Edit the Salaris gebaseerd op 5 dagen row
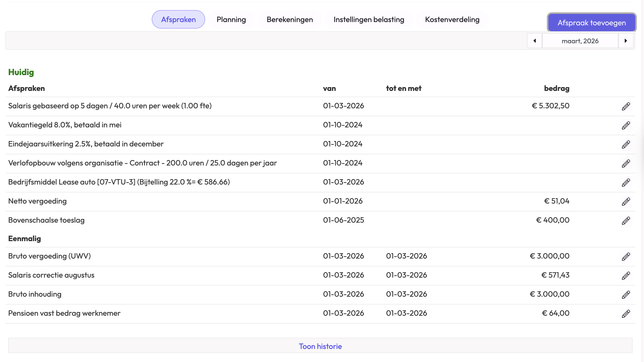The width and height of the screenshot is (644, 362). [626, 106]
